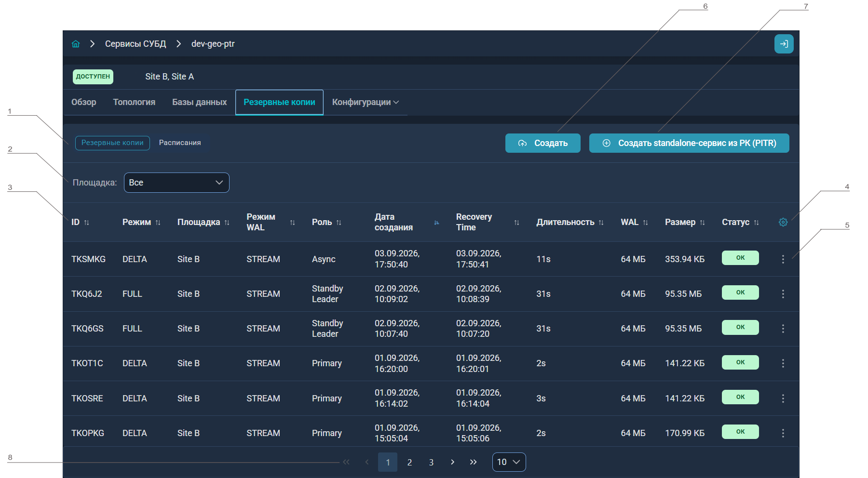
Task: Click the OK status badge for TKOPKG
Action: (740, 432)
